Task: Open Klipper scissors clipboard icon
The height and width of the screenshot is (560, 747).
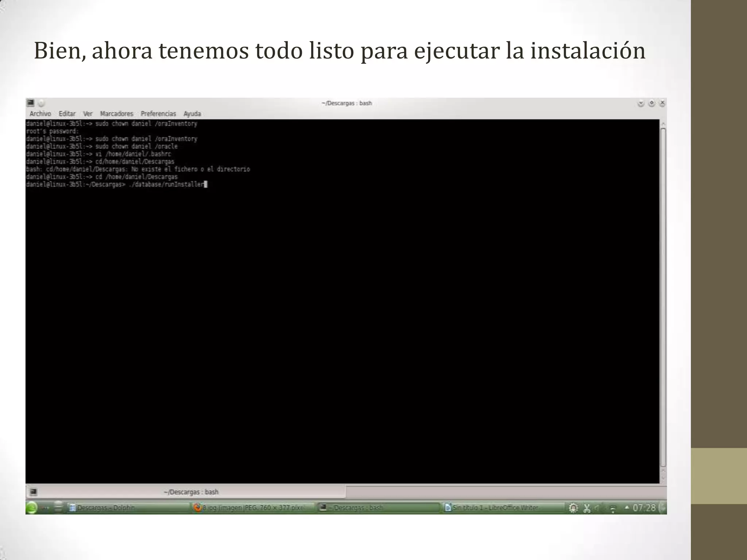Action: coord(587,508)
